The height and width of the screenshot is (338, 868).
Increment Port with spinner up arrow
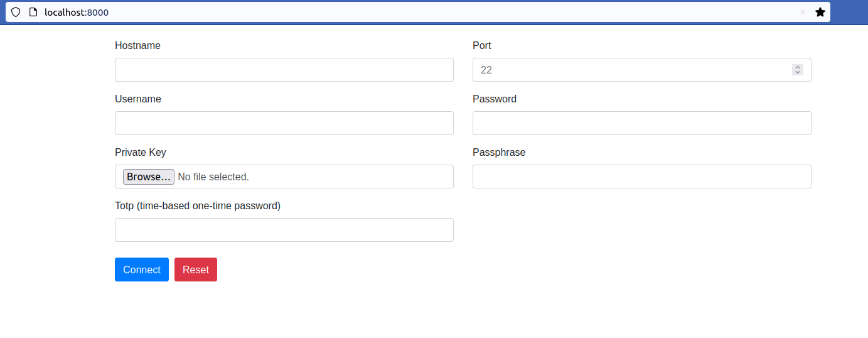(798, 67)
